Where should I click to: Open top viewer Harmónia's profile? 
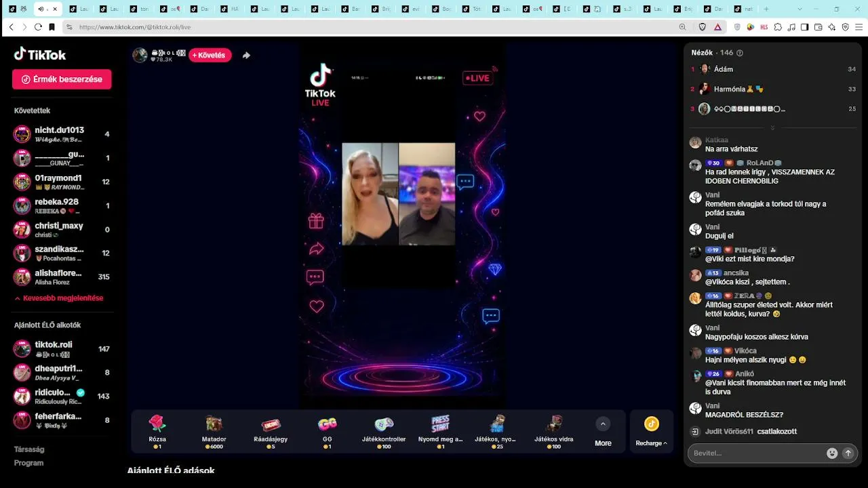click(x=773, y=89)
